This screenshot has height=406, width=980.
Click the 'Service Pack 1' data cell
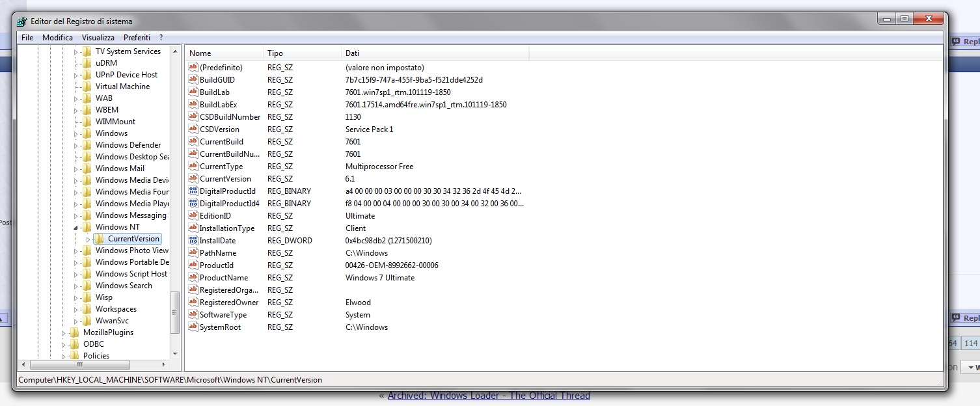tap(369, 129)
